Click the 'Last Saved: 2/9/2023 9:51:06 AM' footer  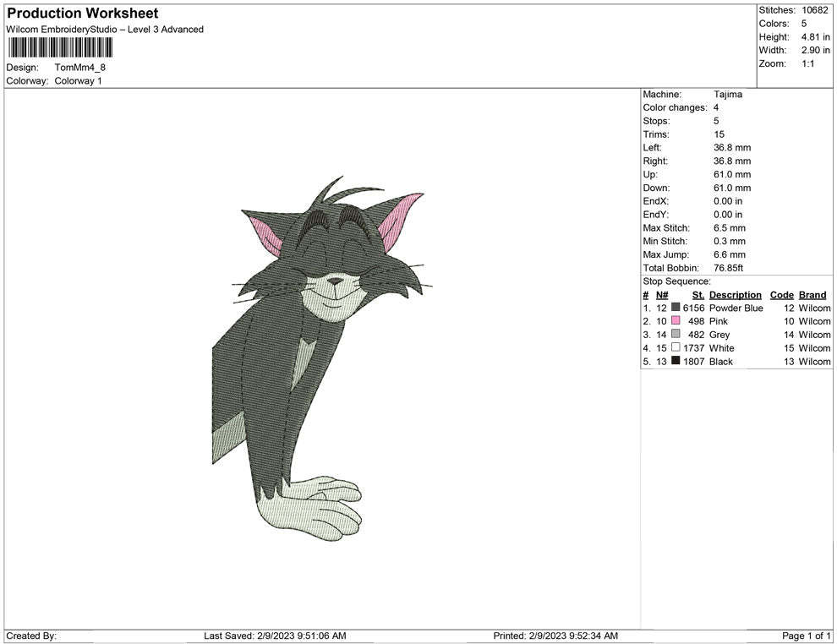point(275,636)
